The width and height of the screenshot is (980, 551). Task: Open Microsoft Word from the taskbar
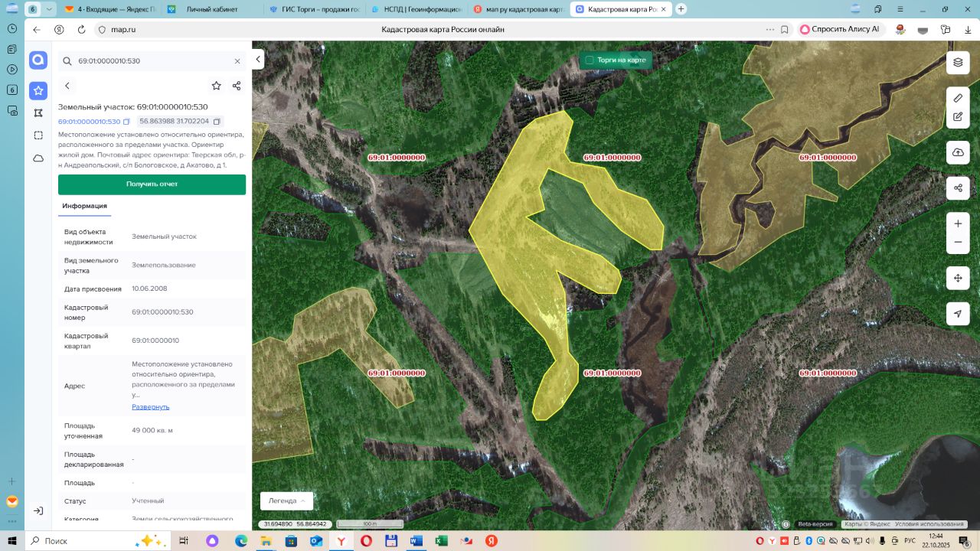coord(416,540)
